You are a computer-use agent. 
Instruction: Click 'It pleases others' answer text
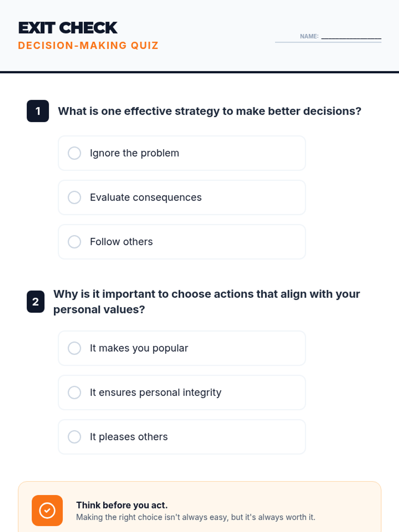pyautogui.click(x=129, y=437)
